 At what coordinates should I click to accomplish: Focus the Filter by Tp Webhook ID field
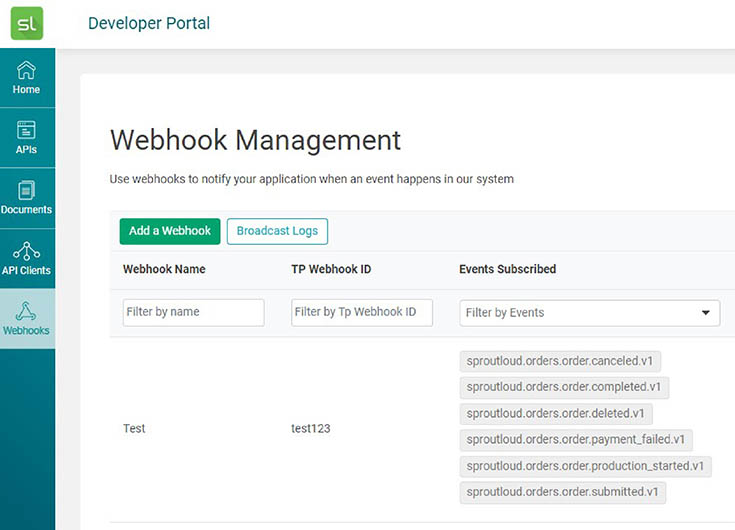coord(361,312)
